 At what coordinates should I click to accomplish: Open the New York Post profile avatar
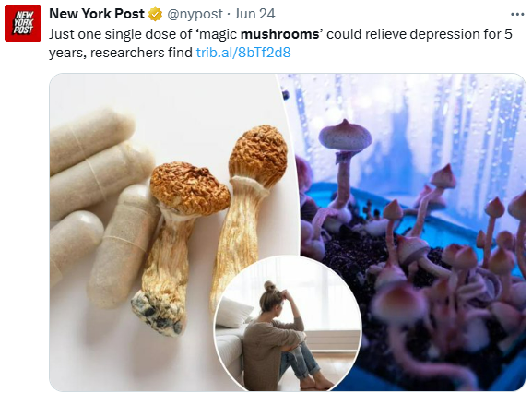23,23
